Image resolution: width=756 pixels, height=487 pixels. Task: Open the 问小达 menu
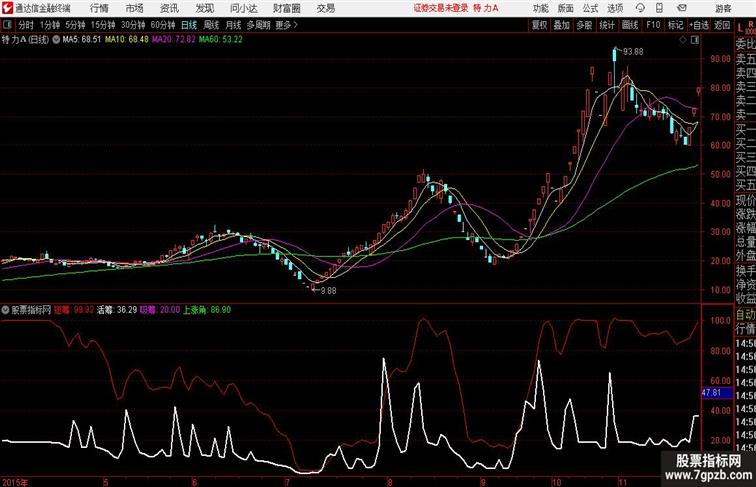(x=243, y=8)
